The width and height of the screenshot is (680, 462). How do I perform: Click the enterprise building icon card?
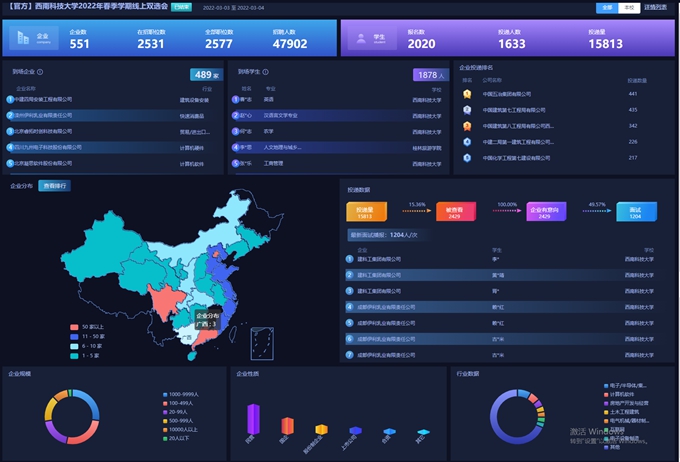[x=34, y=38]
